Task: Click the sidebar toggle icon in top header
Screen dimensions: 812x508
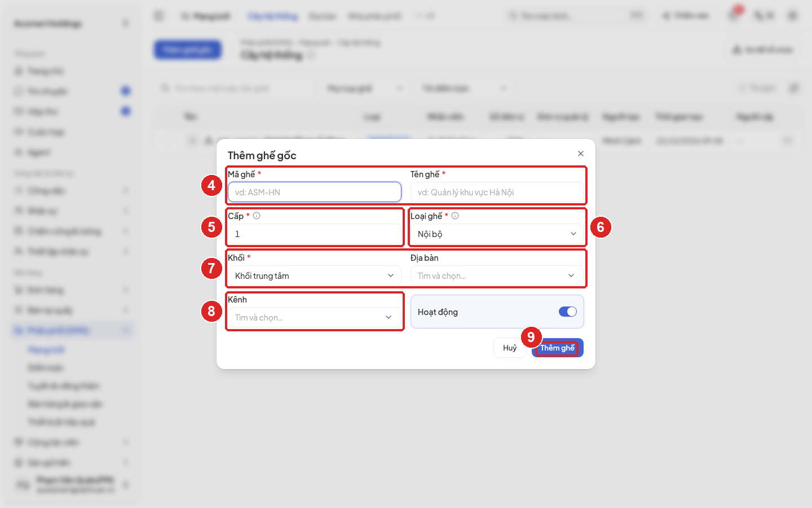Action: click(159, 16)
